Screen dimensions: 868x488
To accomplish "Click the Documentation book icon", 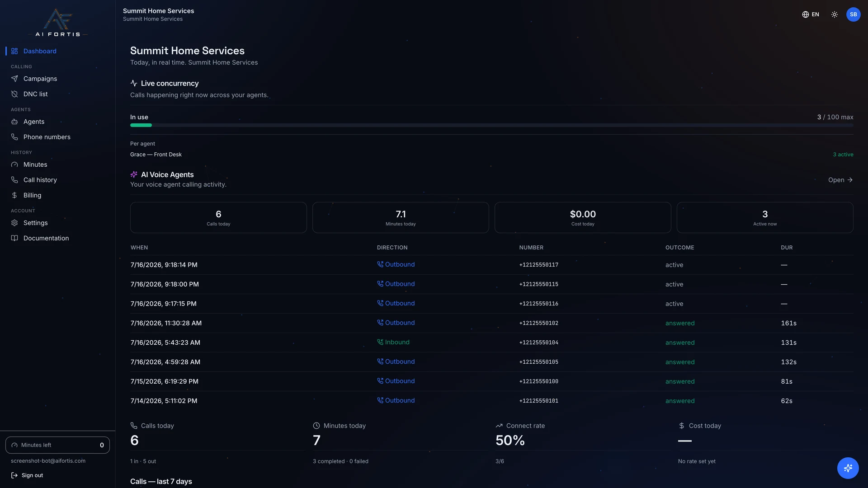I will [x=14, y=238].
